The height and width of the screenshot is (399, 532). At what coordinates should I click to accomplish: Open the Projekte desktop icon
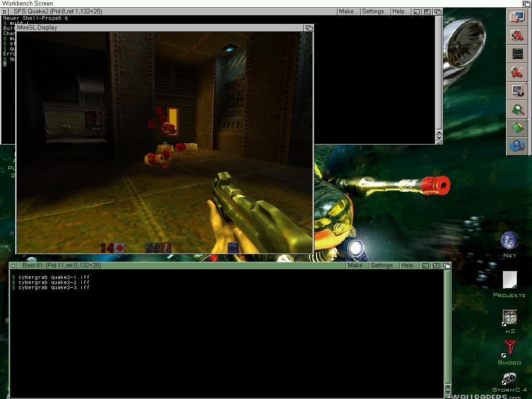pyautogui.click(x=510, y=280)
